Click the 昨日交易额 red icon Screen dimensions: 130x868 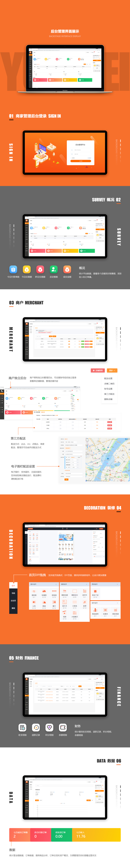40,269
